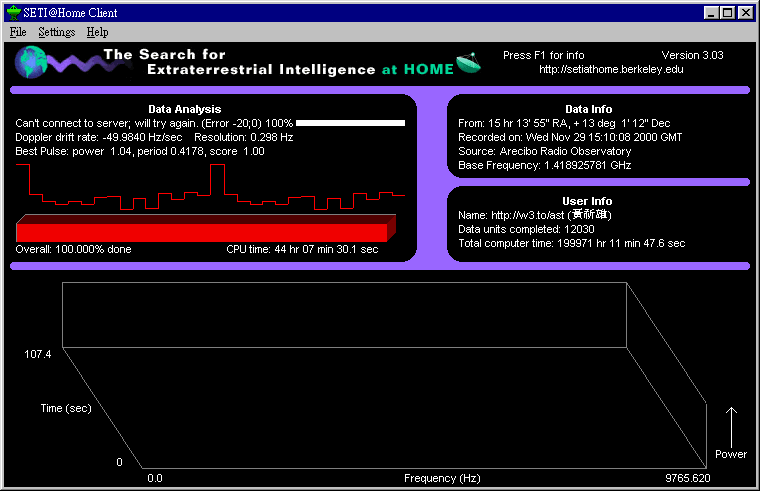Open the Help menu
Screen dimensions: 760x491
click(97, 32)
